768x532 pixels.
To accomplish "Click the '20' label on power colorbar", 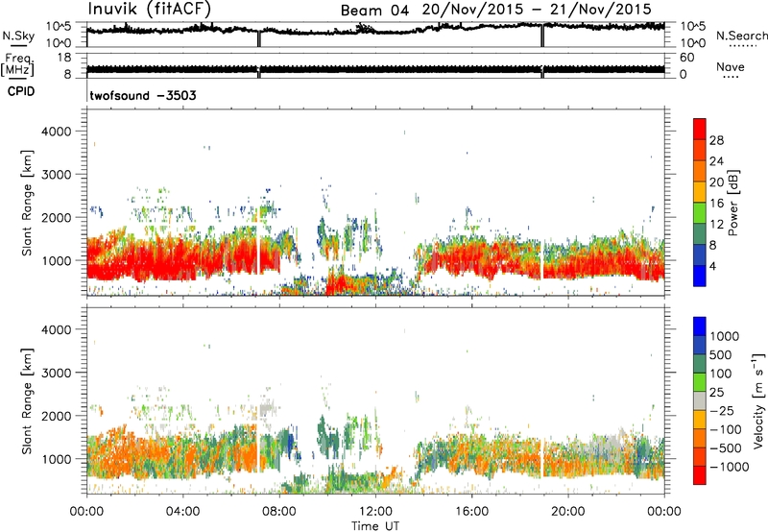I will [x=716, y=182].
